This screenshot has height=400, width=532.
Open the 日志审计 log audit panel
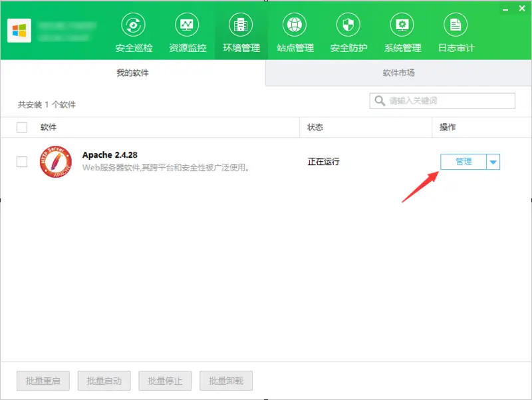456,30
